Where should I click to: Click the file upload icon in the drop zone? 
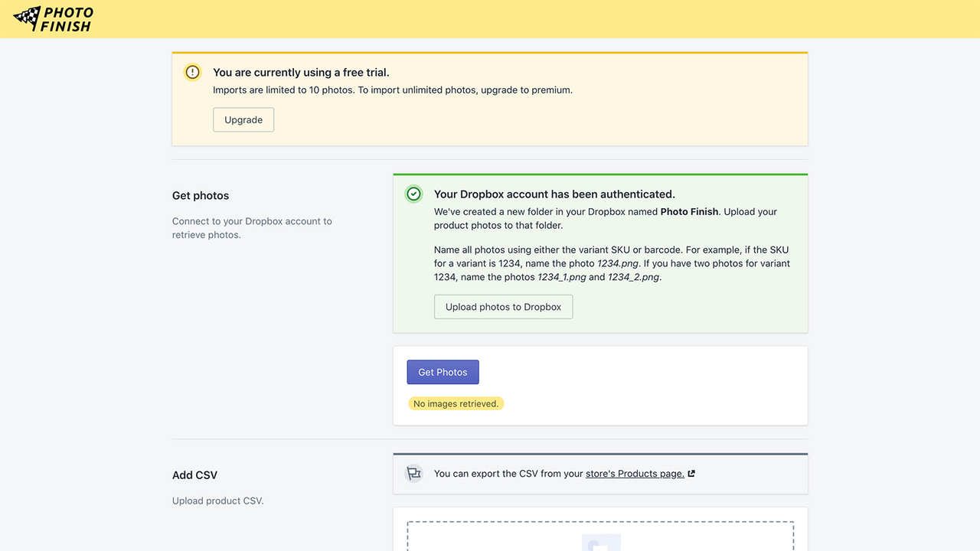(x=601, y=543)
